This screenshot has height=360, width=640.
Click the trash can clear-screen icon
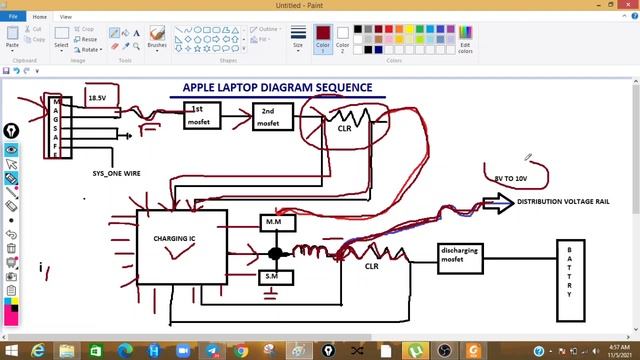(x=11, y=248)
